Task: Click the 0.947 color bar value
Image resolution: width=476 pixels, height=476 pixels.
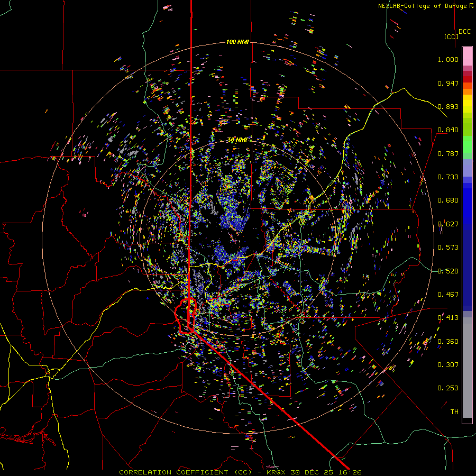Action: pos(448,83)
